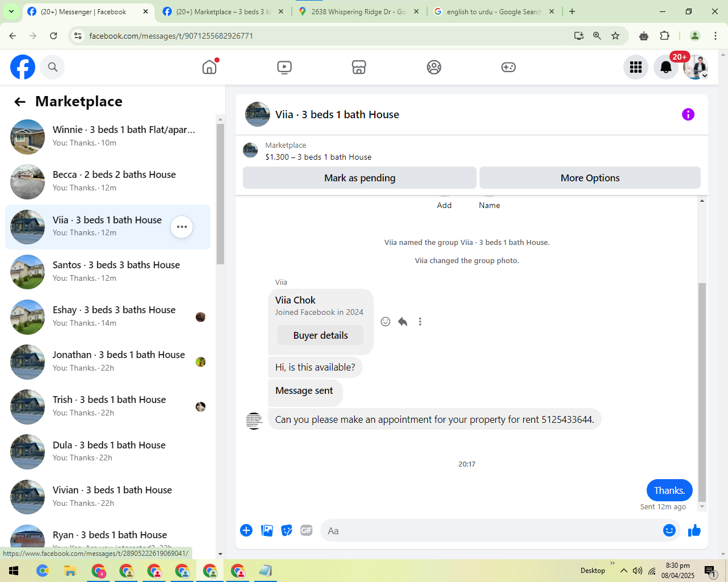The image size is (728, 582).
Task: Reply to the Viia Chok message
Action: tap(403, 322)
